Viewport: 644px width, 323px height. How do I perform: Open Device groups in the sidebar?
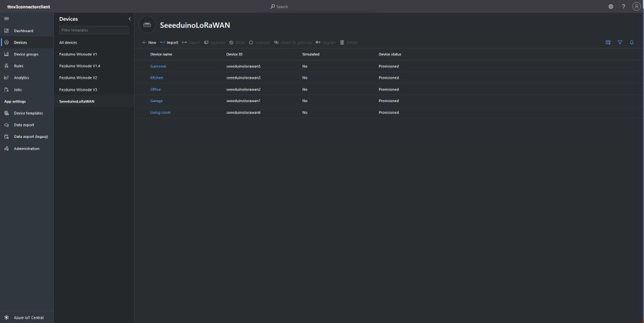point(26,54)
